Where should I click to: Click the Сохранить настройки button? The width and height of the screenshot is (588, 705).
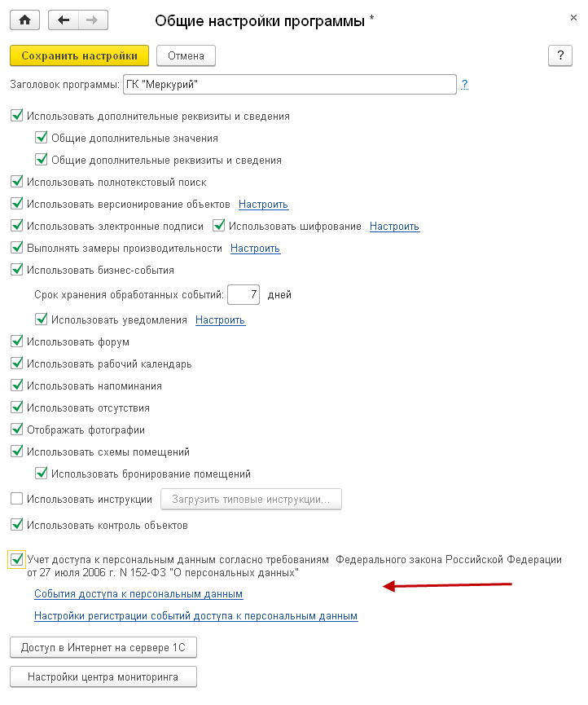pyautogui.click(x=79, y=55)
